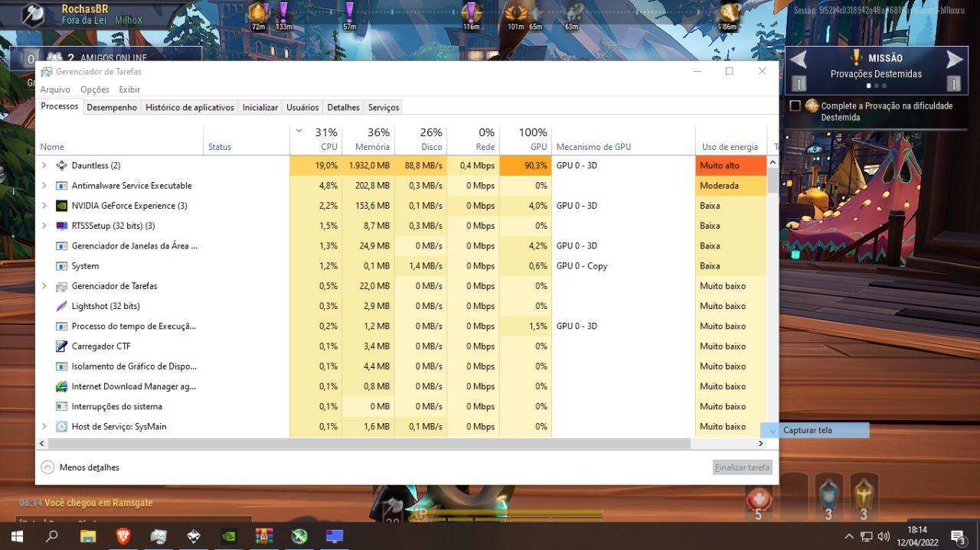
Task: Open taskbar search magnifier
Action: point(52,536)
